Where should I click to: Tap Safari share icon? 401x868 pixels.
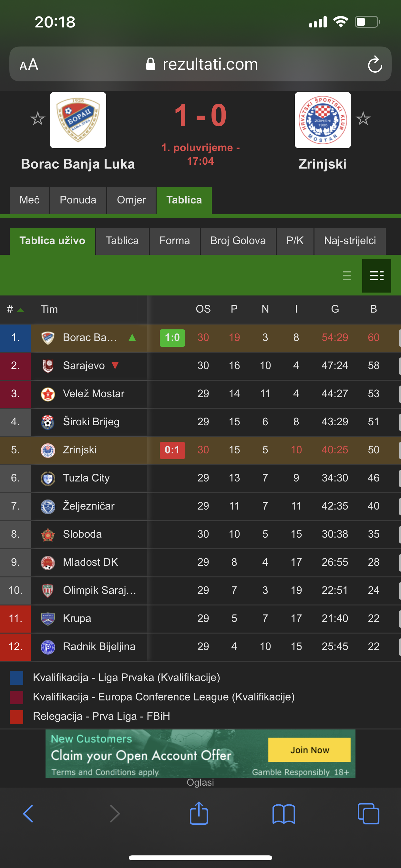[x=199, y=813]
